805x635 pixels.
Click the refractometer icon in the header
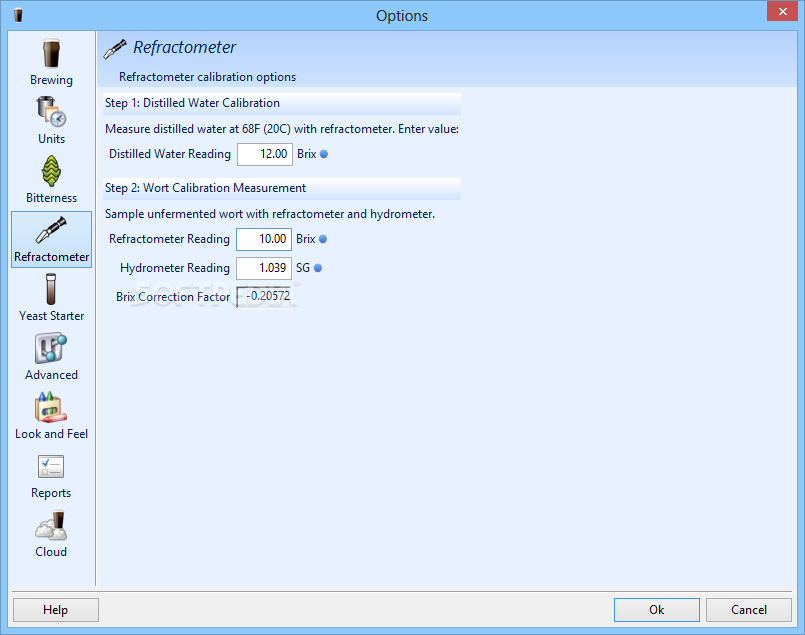(x=115, y=49)
